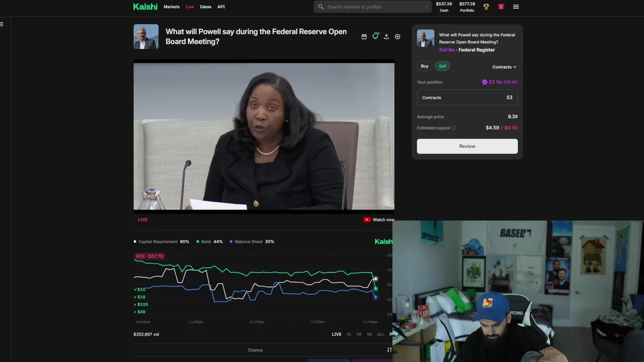The height and width of the screenshot is (362, 644).
Task: Click the Average price 9.3¢ value
Action: tap(513, 117)
